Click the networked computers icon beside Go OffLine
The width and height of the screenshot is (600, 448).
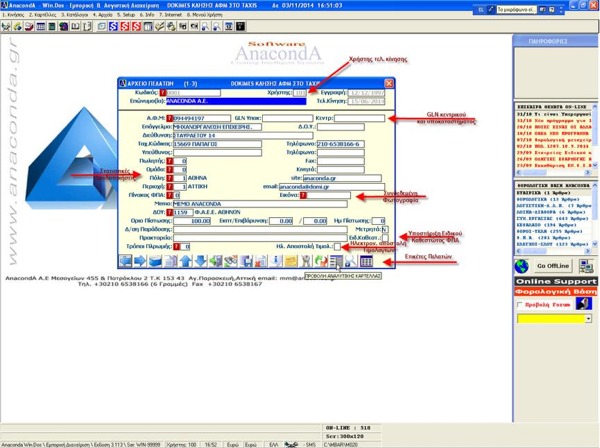tap(586, 266)
